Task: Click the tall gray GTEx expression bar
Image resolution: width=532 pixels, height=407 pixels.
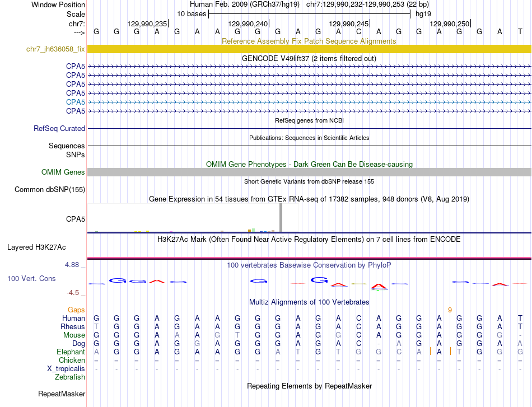Action: tap(281, 218)
